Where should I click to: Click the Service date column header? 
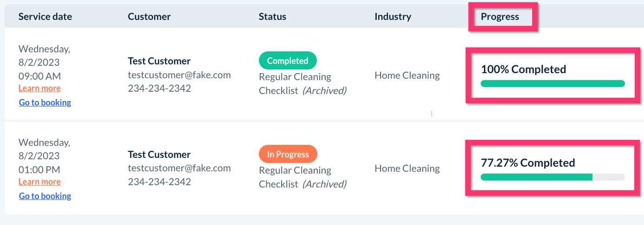point(45,17)
